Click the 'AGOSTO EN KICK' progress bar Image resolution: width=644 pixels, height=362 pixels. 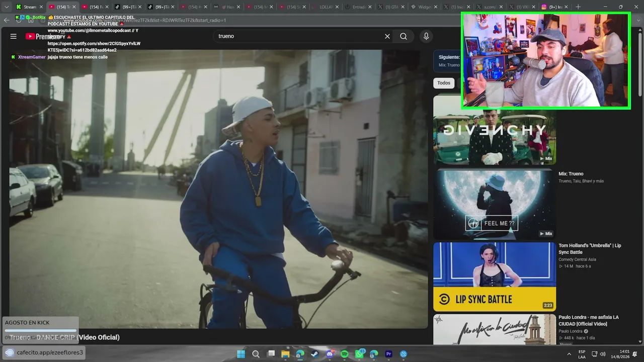pos(40,330)
